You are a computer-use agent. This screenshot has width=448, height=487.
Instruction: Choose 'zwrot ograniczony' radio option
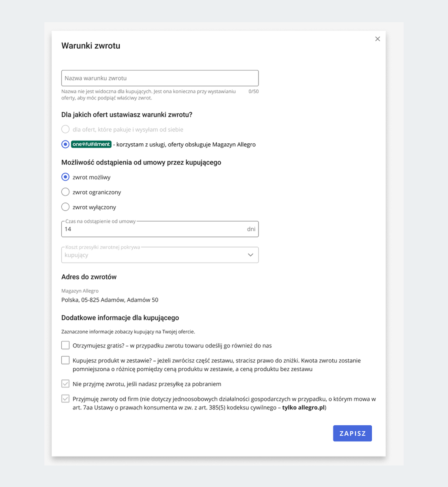coord(65,192)
